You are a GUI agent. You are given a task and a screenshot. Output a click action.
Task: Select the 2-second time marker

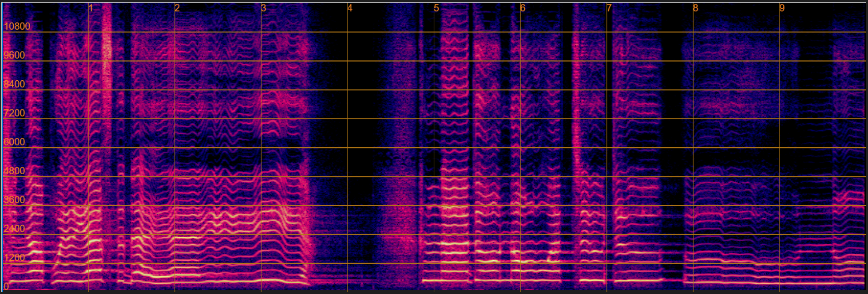coord(177,8)
